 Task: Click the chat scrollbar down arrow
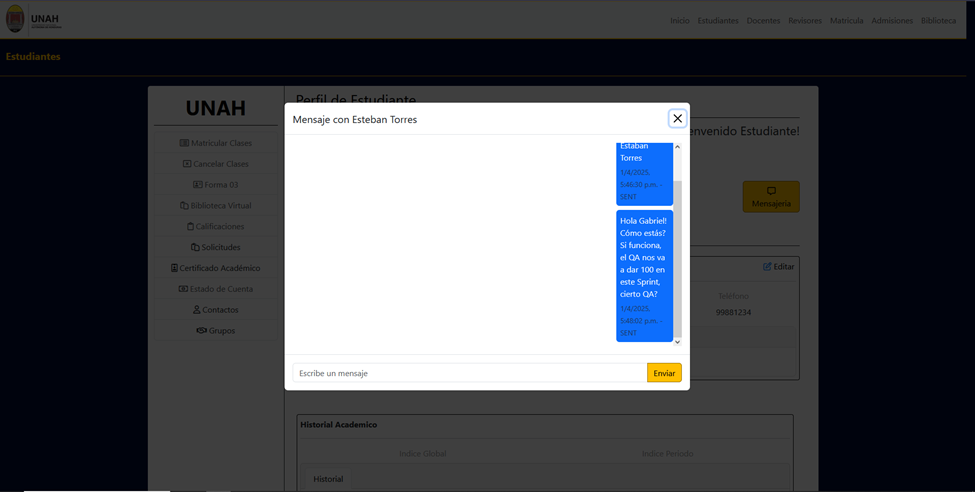click(678, 341)
